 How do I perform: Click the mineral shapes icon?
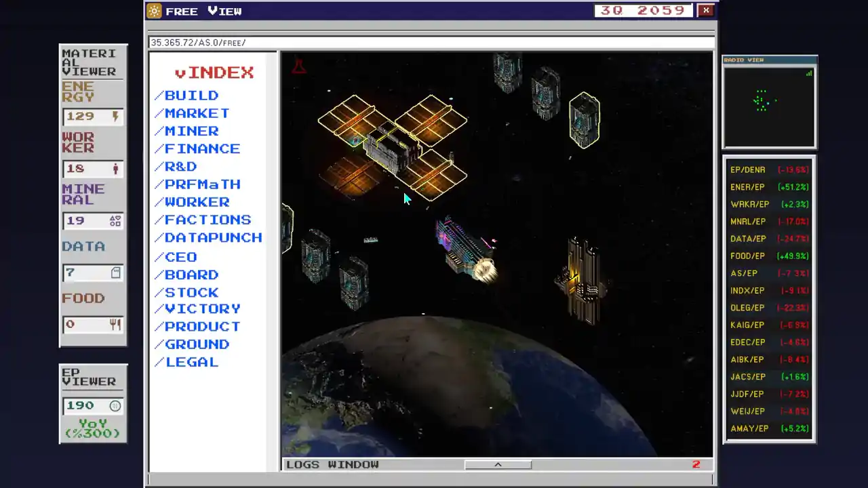(115, 220)
